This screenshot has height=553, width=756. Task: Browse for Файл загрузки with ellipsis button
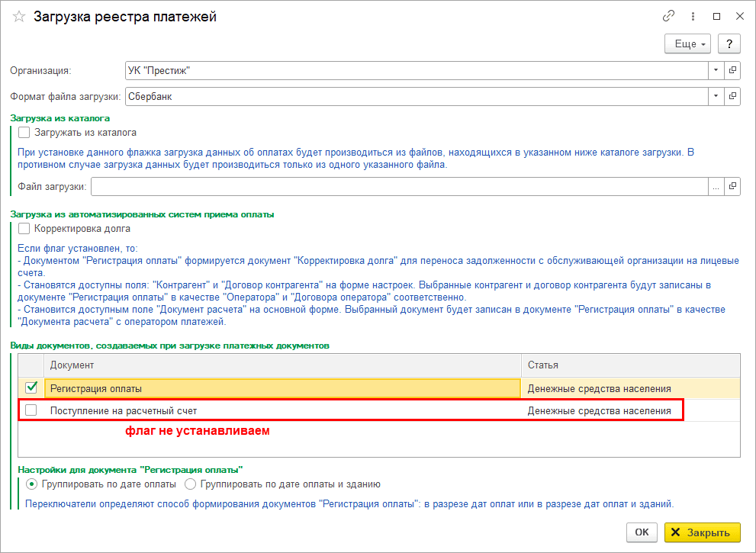pyautogui.click(x=716, y=186)
